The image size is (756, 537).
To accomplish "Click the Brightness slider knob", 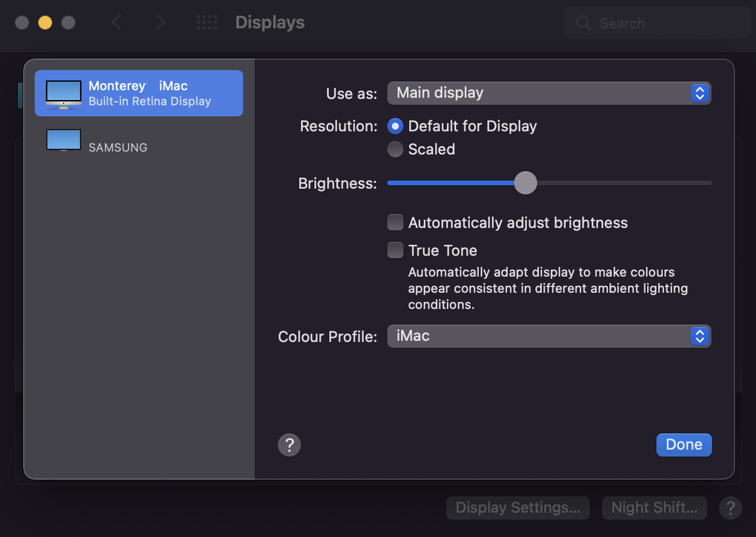I will [526, 183].
